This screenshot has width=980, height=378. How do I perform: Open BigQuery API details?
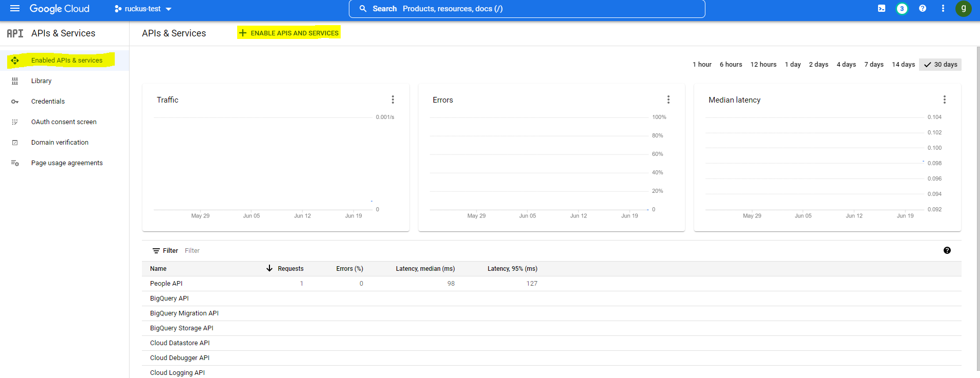(x=169, y=299)
